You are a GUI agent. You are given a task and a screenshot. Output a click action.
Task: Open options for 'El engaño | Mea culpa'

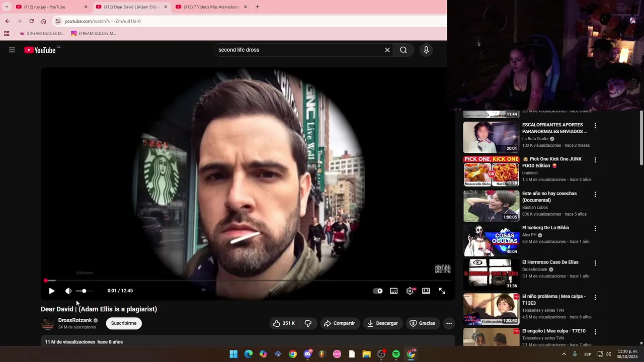(595, 332)
